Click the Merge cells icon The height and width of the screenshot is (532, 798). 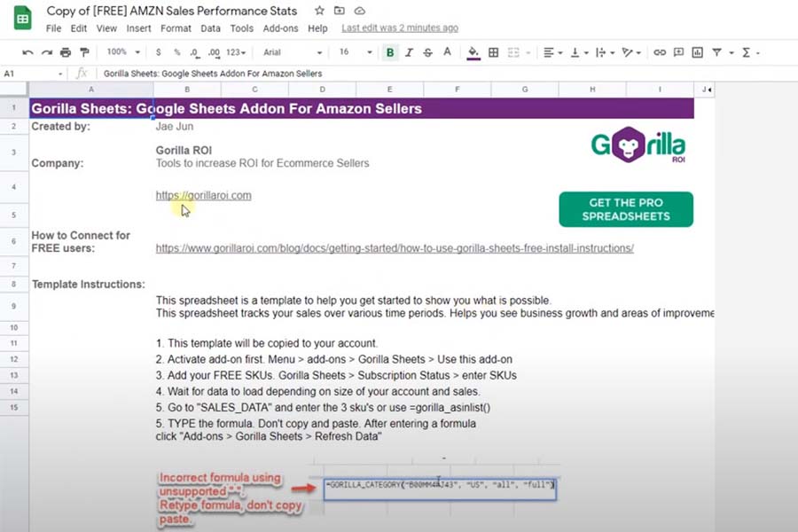tap(513, 52)
